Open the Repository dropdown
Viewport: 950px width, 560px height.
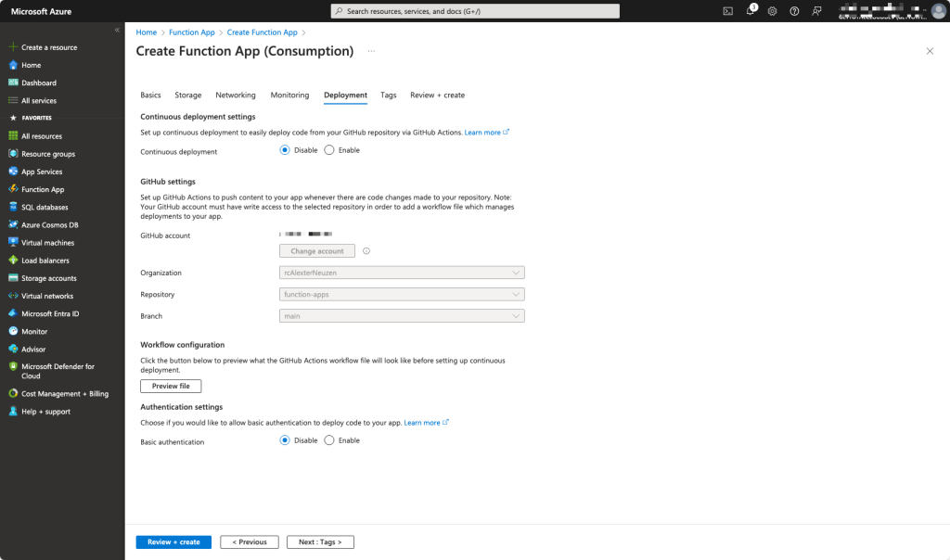pos(402,294)
